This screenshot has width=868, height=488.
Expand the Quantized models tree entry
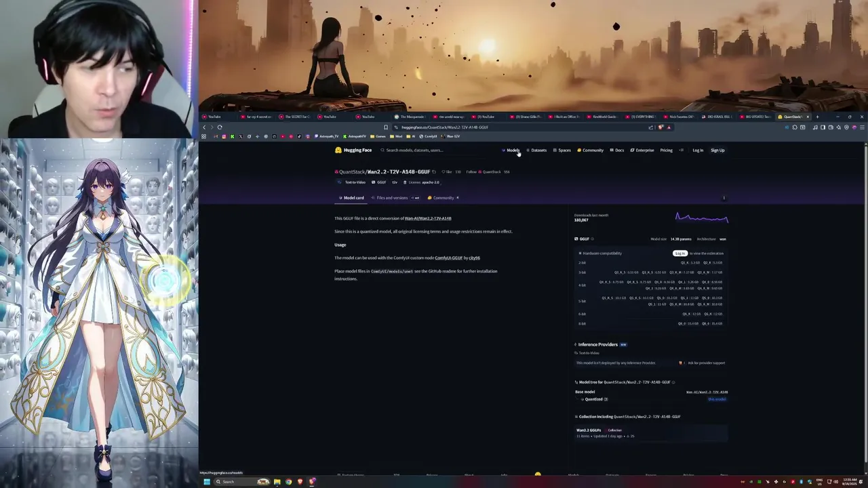pyautogui.click(x=595, y=399)
